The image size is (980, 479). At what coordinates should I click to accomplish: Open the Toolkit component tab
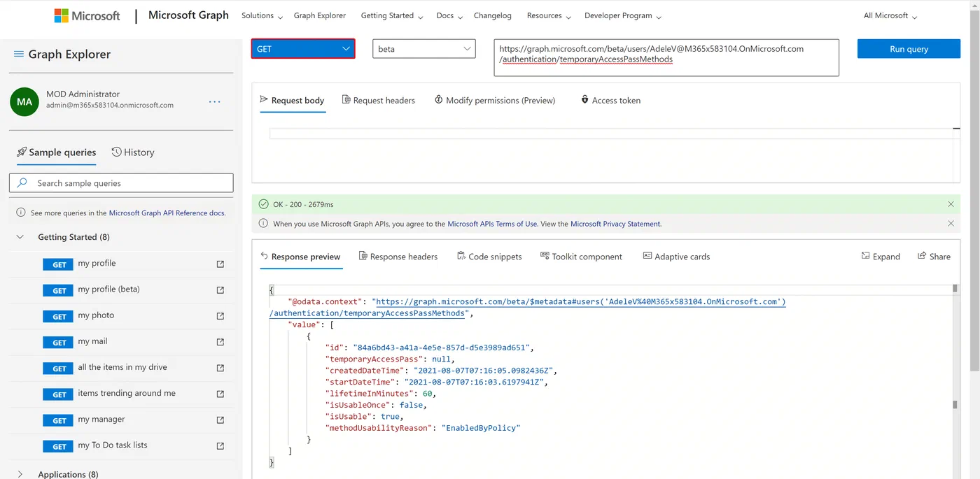[581, 257]
